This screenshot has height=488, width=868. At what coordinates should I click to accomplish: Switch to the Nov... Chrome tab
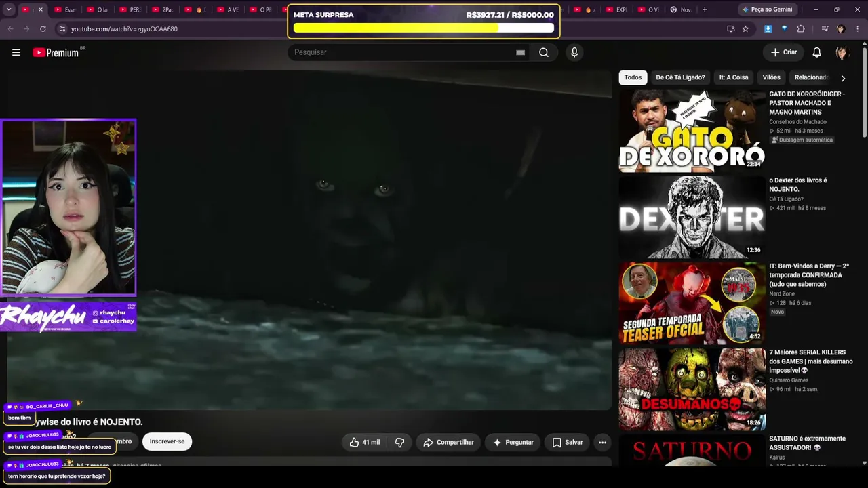tap(680, 9)
